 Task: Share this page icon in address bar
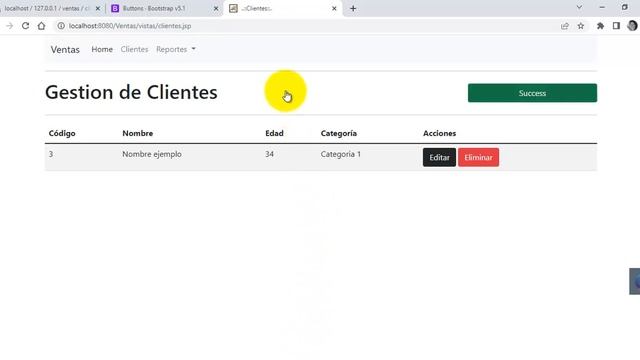point(564,26)
